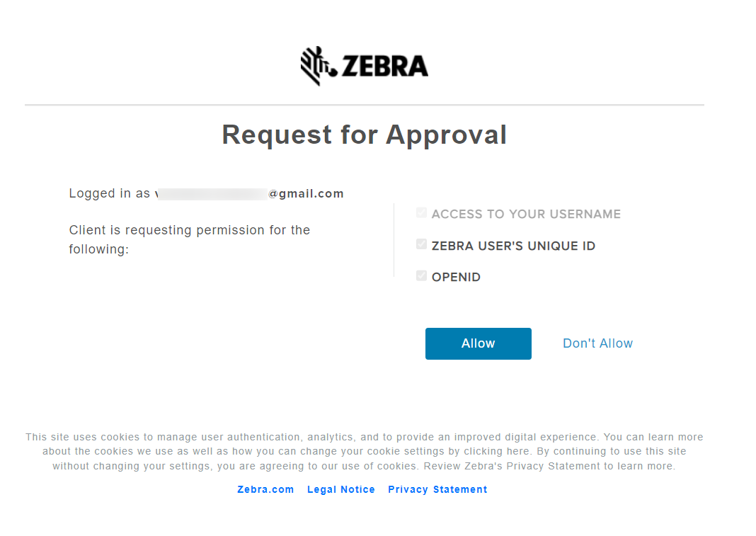Click Zebra's Privacy Statement mention in cookie text

click(x=532, y=466)
